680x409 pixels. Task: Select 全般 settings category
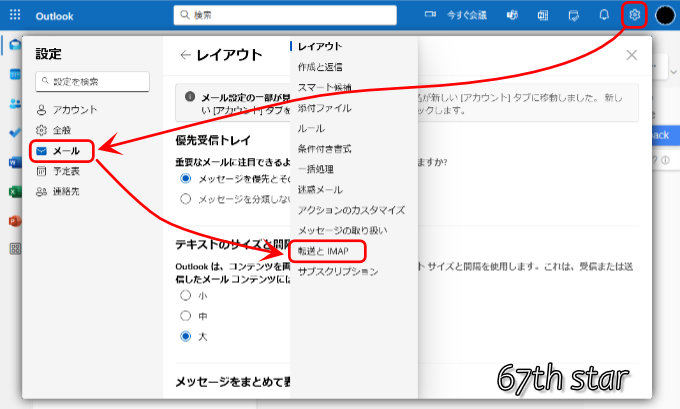click(54, 130)
